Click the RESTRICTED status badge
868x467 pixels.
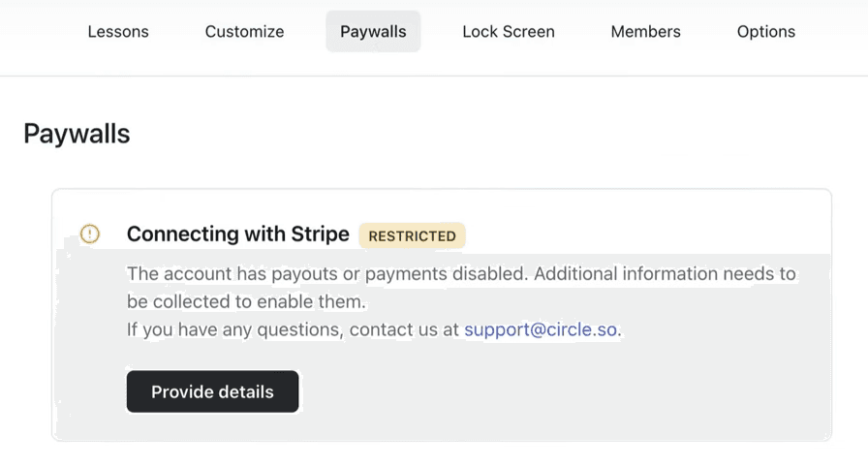pyautogui.click(x=412, y=235)
